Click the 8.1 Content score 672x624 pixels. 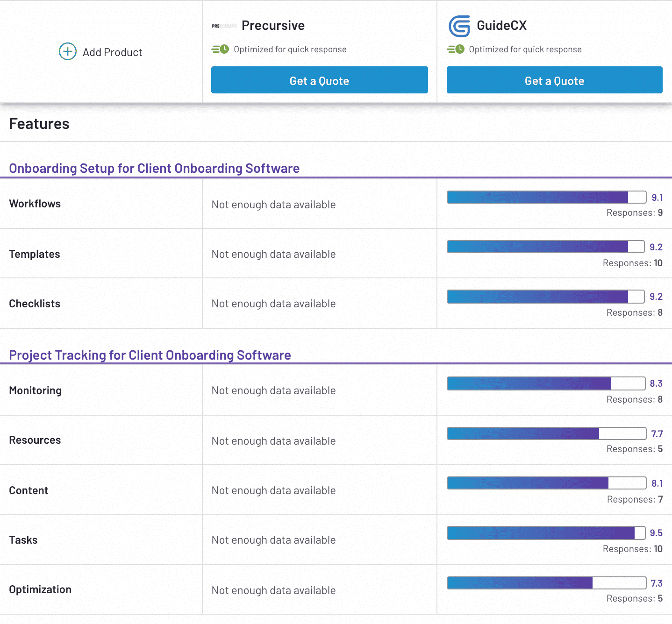click(657, 483)
